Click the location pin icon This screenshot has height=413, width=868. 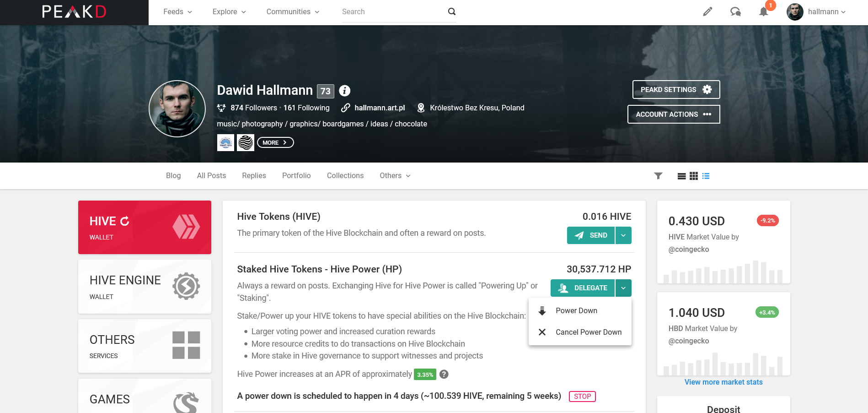[421, 108]
